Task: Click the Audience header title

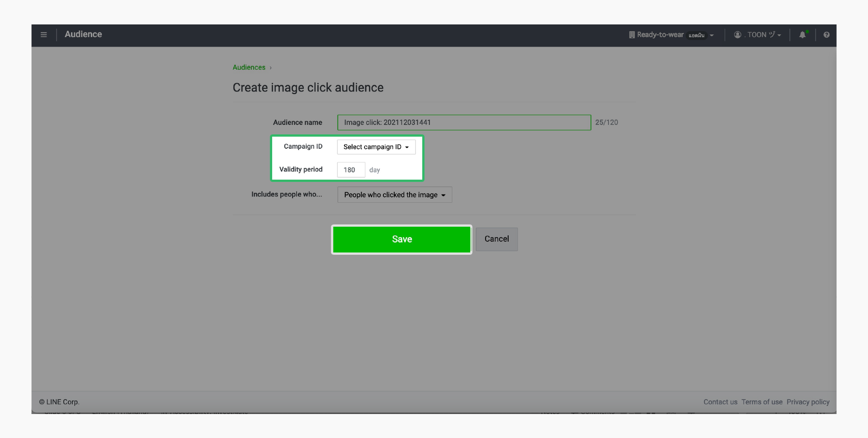Action: tap(83, 34)
